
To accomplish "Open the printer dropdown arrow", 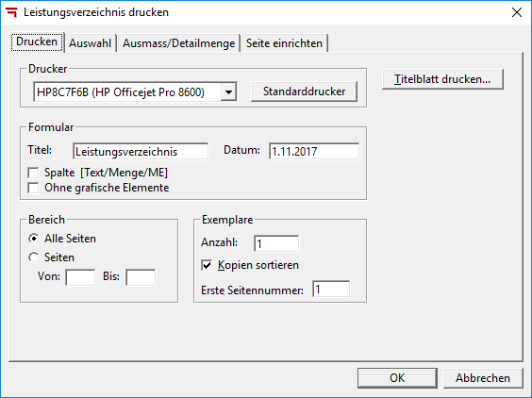I will [x=228, y=91].
